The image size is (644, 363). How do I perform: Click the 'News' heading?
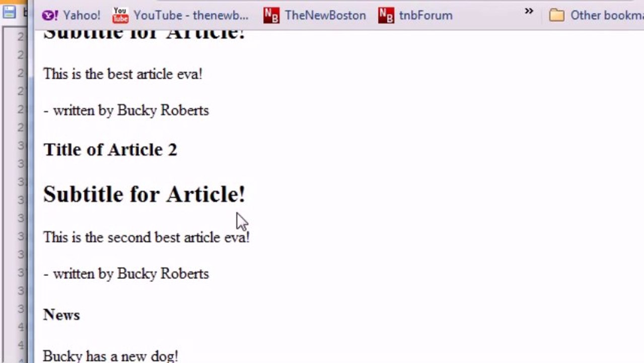61,315
